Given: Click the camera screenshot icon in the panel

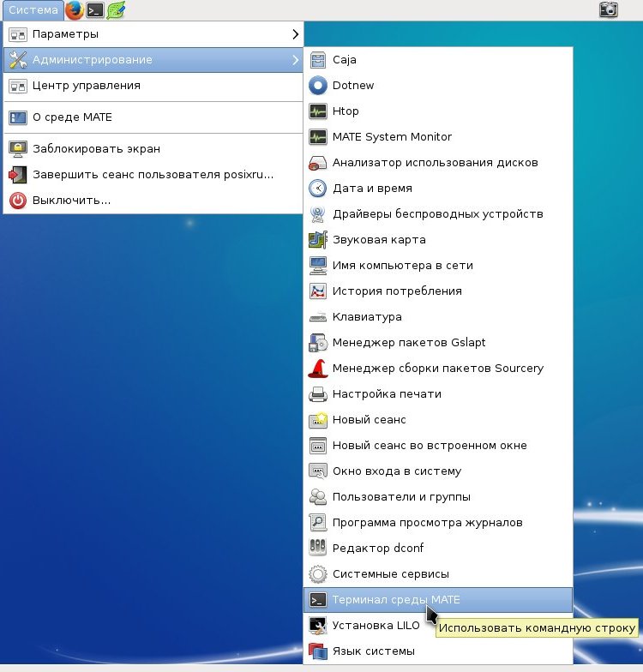Looking at the screenshot, I should click(x=609, y=9).
